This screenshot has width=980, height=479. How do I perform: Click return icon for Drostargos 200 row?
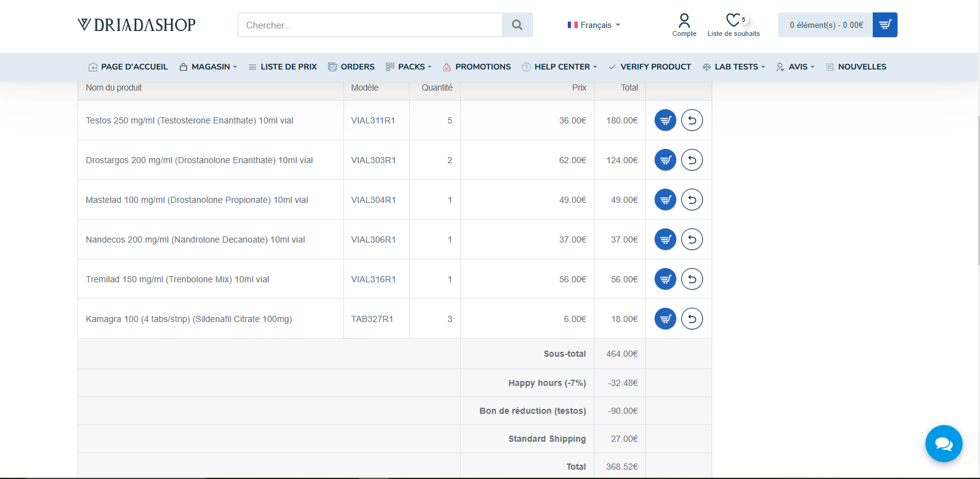(x=692, y=160)
